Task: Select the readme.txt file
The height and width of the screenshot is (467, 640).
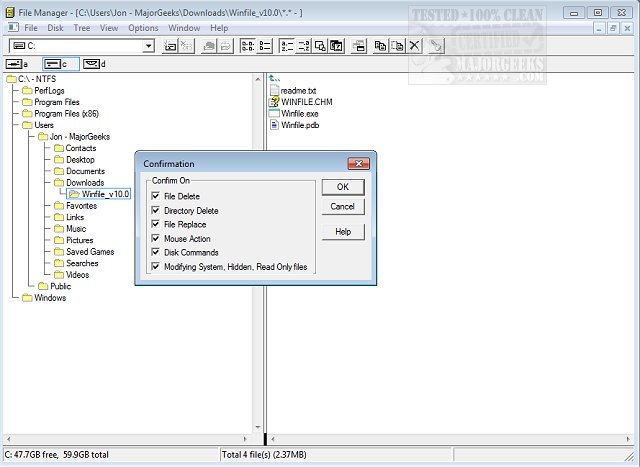Action: click(x=293, y=91)
